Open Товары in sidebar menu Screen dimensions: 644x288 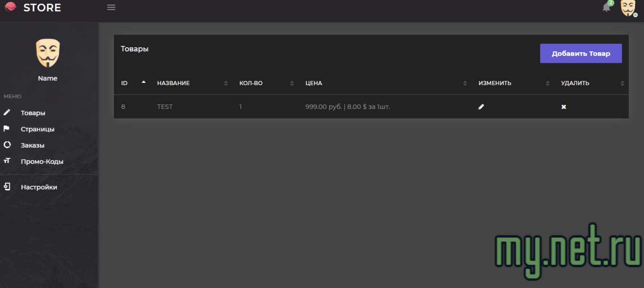[x=33, y=113]
